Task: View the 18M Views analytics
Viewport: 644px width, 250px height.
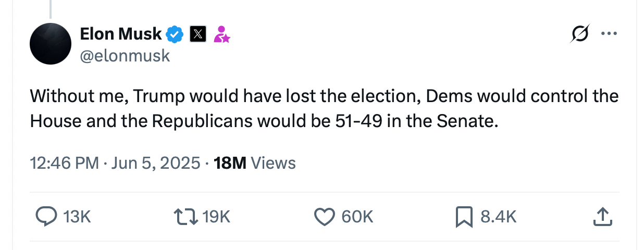Action: [x=255, y=163]
